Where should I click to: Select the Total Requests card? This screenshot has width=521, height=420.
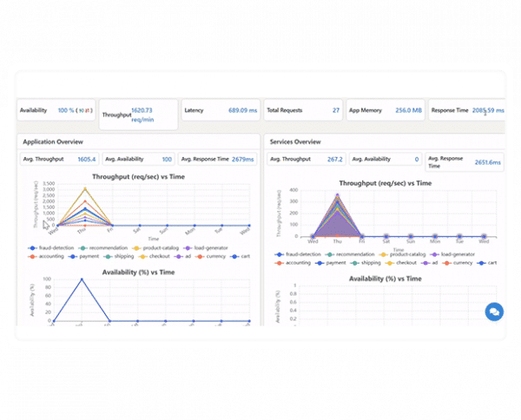coord(303,110)
